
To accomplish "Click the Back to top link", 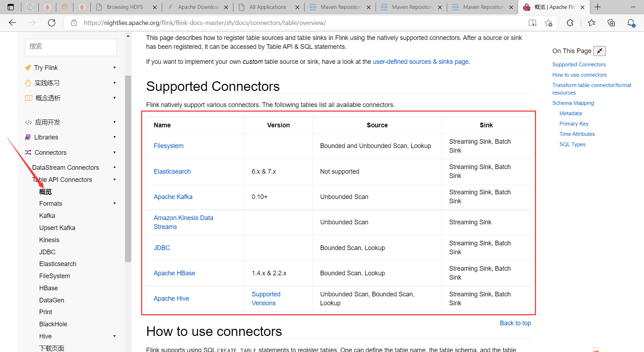I will (515, 323).
